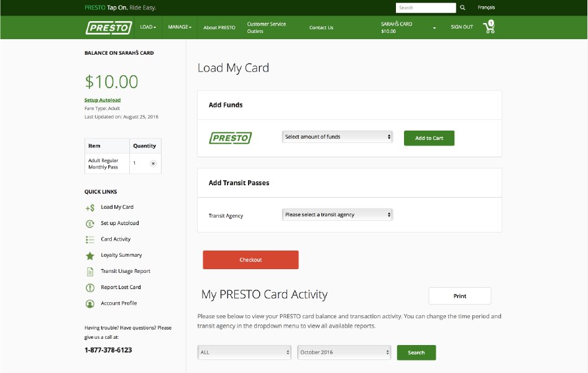588x373 pixels.
Task: Click the Setup Autoload link
Action: click(103, 100)
